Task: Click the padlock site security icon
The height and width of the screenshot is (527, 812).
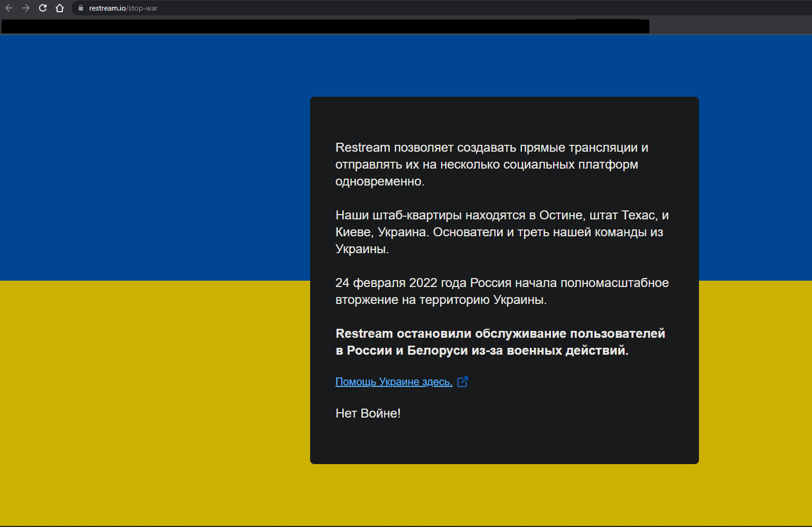Action: [x=81, y=8]
